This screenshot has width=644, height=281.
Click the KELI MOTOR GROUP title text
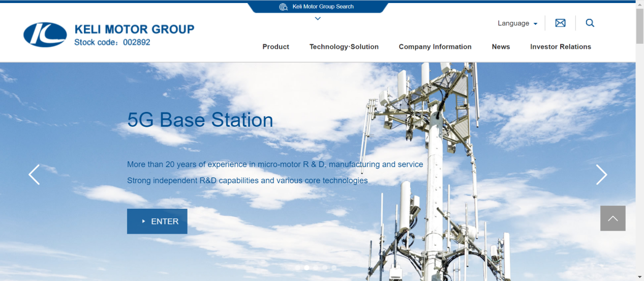click(134, 29)
